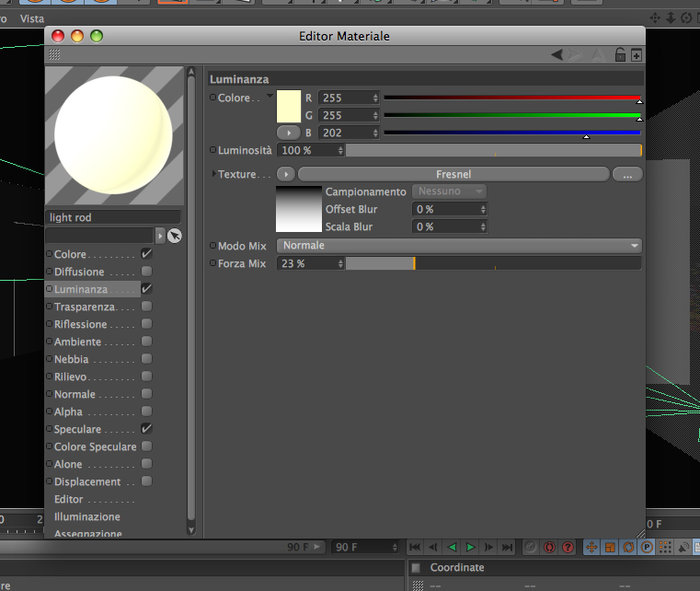The height and width of the screenshot is (591, 700).
Task: Click the Forza Mix slider bar
Action: pyautogui.click(x=494, y=264)
